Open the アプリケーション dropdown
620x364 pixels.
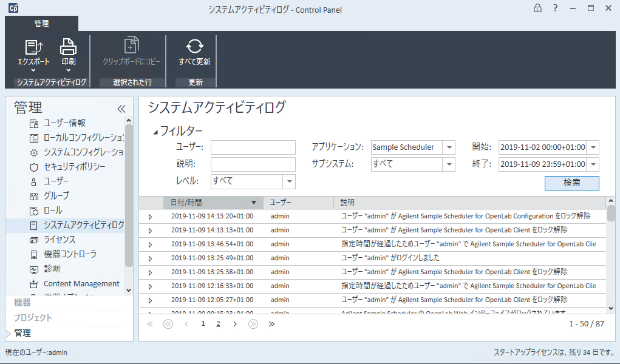tap(449, 147)
